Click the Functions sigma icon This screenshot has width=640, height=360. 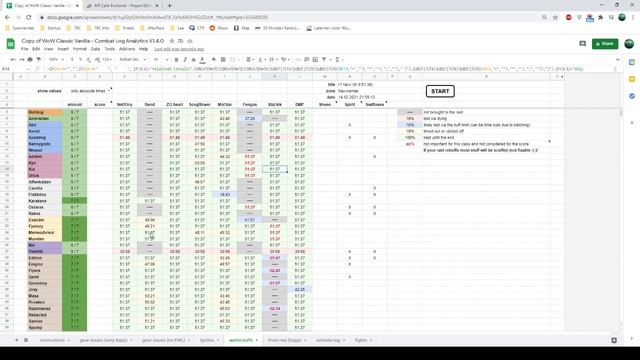tap(338, 60)
